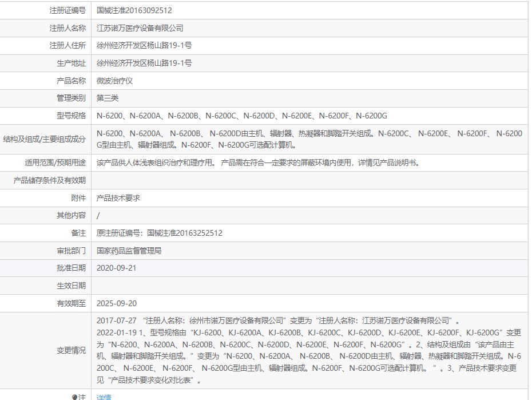Select the 适用范围/预期用途 label
532x400 pixels.
(x=55, y=163)
